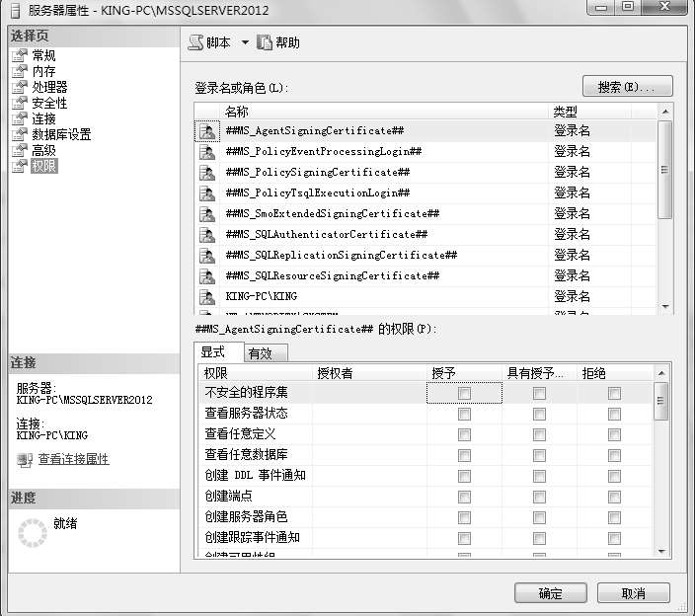The height and width of the screenshot is (616, 695).
Task: Click login icon for ##MS_PolicySigningCertificate##
Action: (207, 173)
